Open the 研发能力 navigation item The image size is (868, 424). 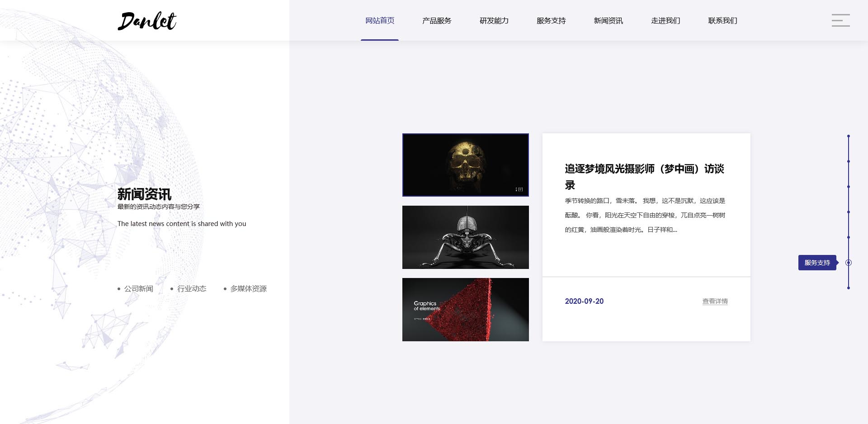pos(494,21)
